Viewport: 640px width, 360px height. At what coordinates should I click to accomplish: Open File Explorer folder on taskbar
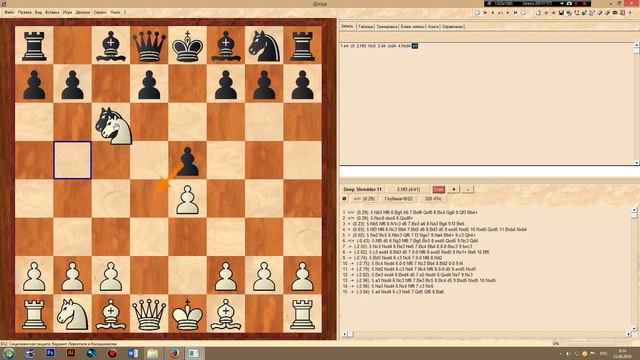tap(153, 353)
